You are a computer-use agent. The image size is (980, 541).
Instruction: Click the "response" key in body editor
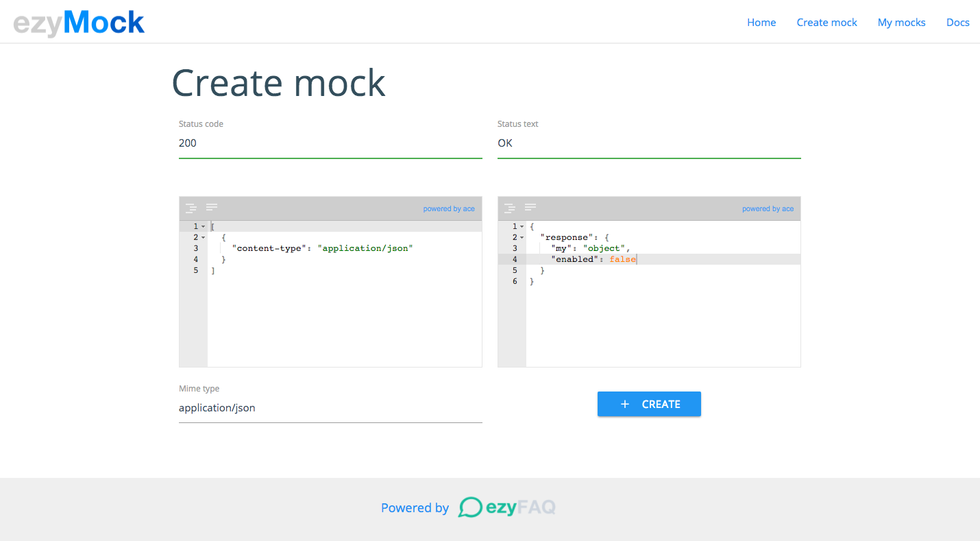pyautogui.click(x=567, y=237)
